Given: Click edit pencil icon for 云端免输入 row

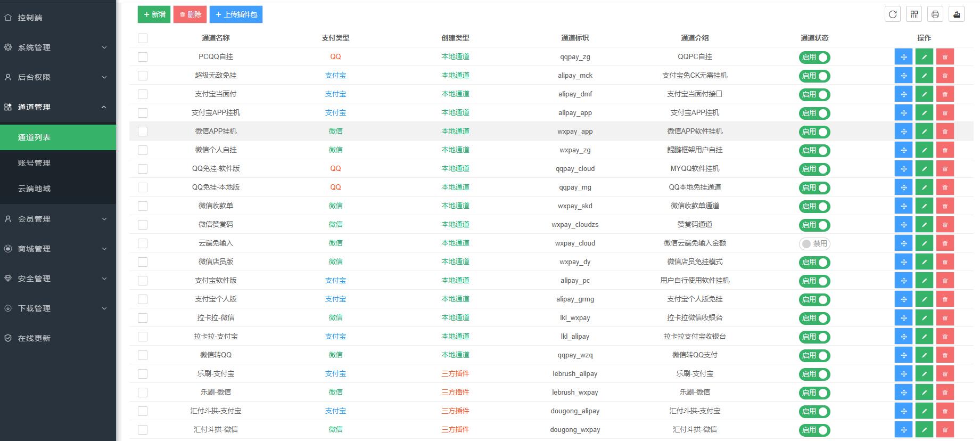Looking at the screenshot, I should (x=924, y=243).
